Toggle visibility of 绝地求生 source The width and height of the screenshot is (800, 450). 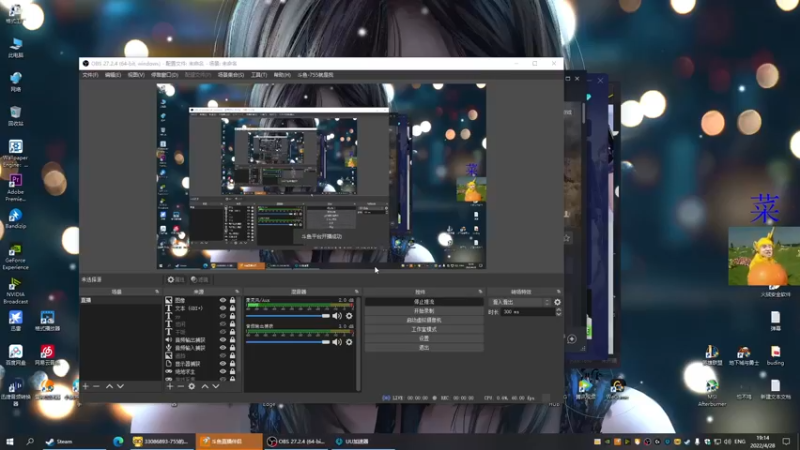[222, 371]
